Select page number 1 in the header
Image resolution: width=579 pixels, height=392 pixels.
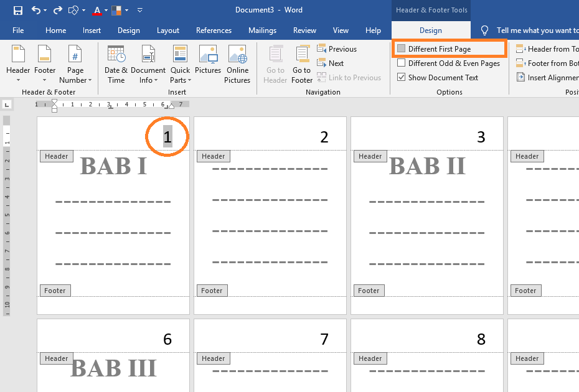coord(167,136)
